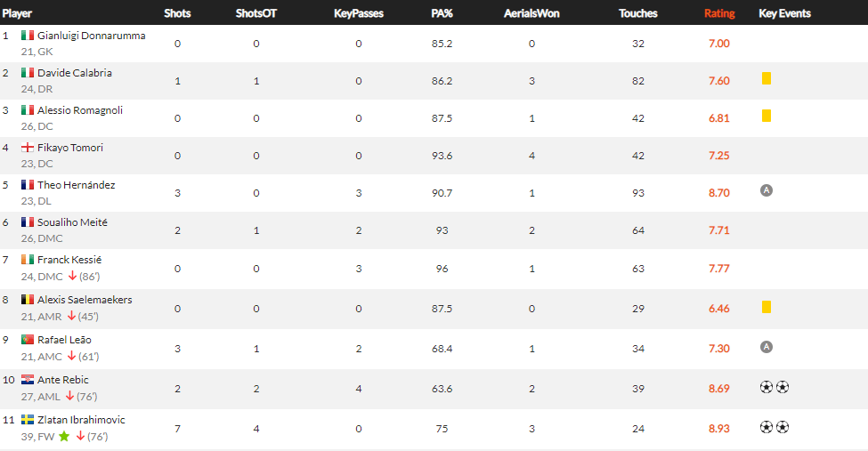Screen dimensions: 868x451
Task: Click Alessio Romagnoli's yellow card icon
Action: pyautogui.click(x=767, y=116)
